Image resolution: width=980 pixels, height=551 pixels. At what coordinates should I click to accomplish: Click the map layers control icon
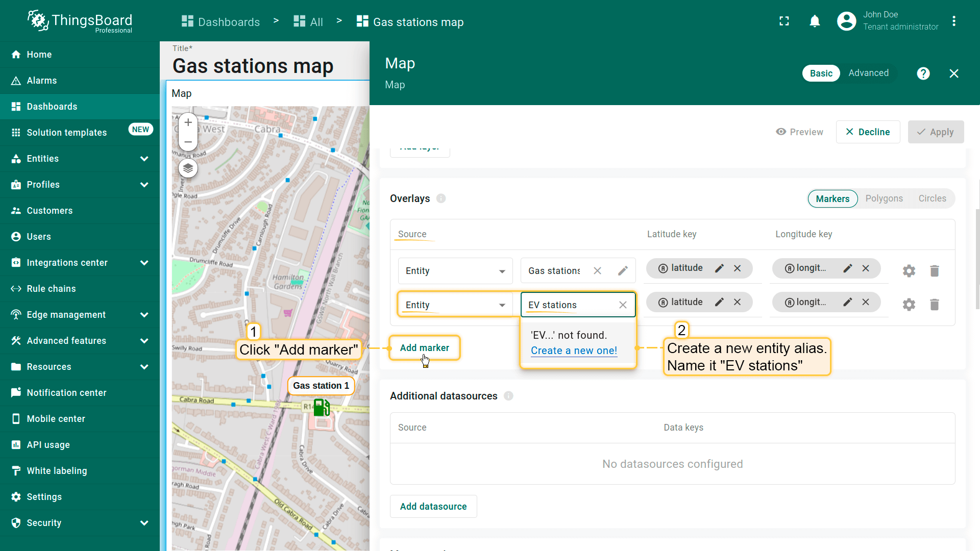188,168
